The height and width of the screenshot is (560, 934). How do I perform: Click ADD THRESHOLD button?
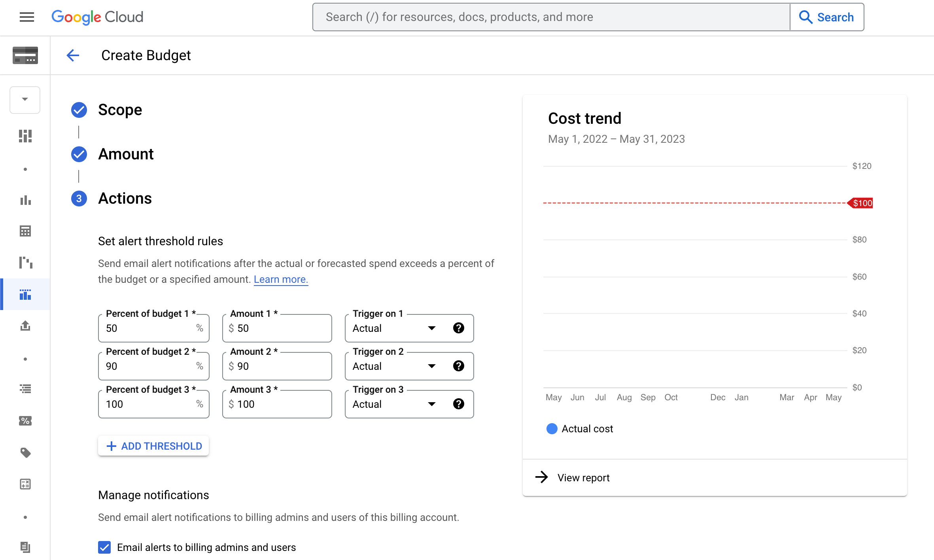point(153,446)
